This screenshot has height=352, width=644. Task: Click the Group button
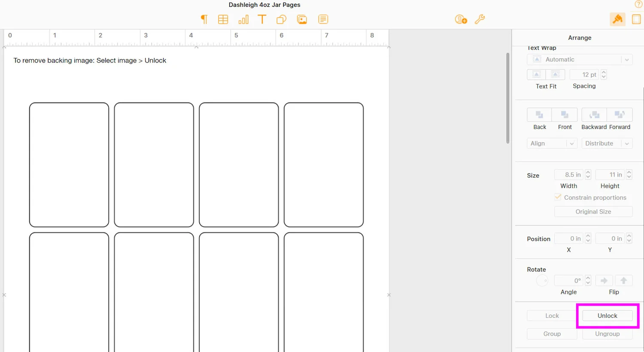pyautogui.click(x=552, y=334)
